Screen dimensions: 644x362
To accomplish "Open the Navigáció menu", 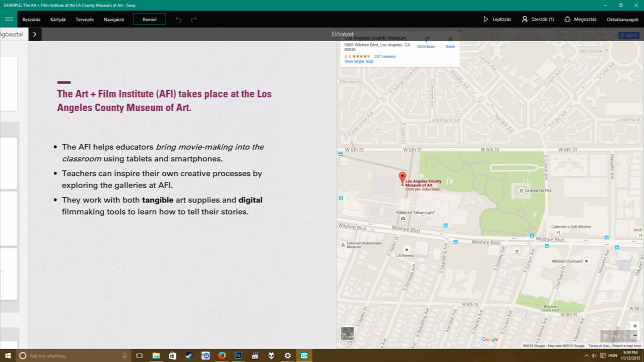I will [x=114, y=19].
